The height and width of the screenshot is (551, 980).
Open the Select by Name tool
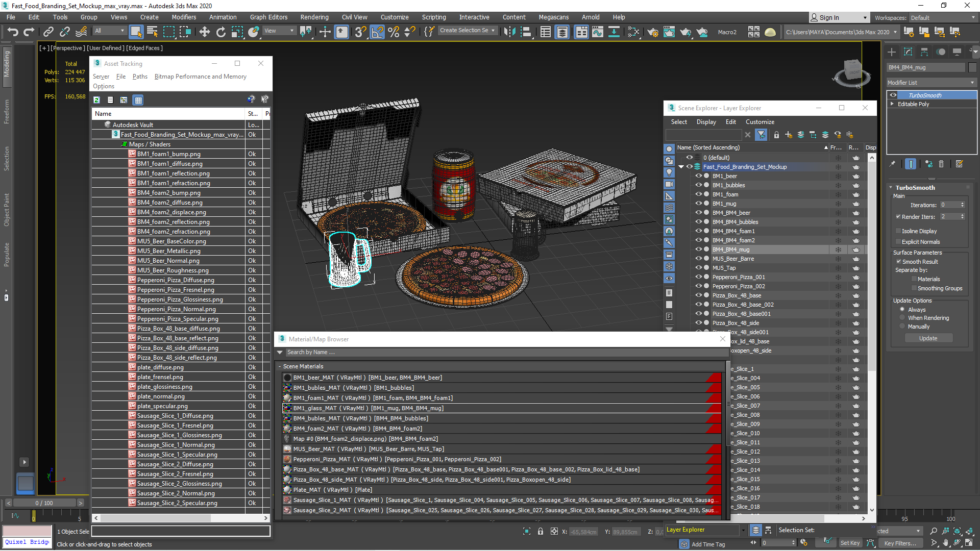coord(152,32)
